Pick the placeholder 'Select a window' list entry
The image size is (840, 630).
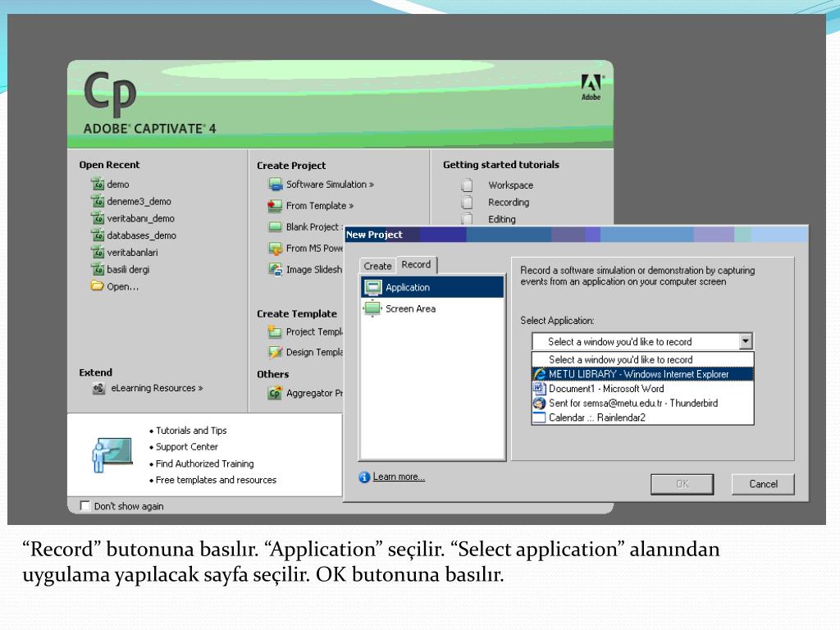pos(642,359)
